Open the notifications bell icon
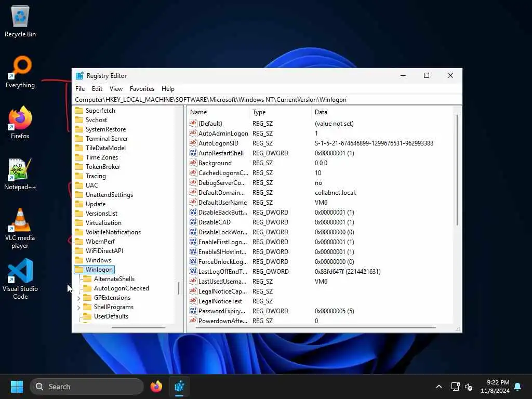The height and width of the screenshot is (399, 532). click(x=518, y=387)
